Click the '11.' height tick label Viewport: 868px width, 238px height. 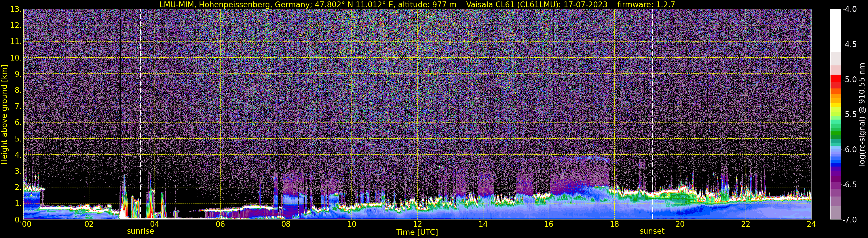(x=16, y=41)
